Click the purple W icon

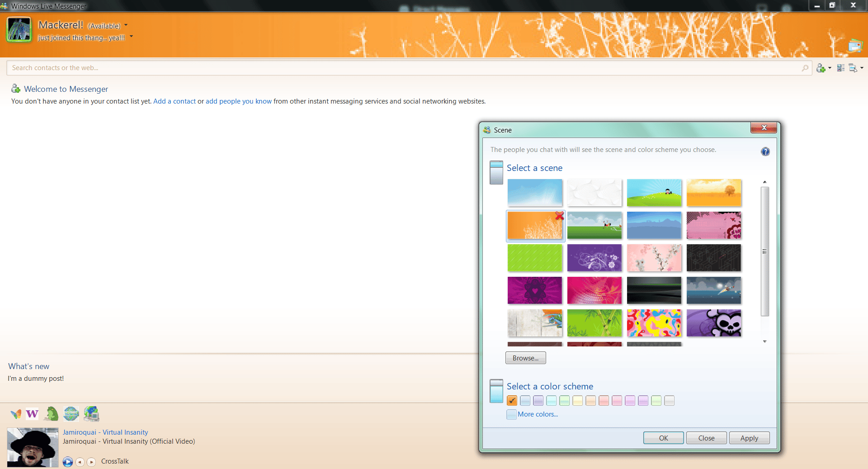[x=32, y=414]
